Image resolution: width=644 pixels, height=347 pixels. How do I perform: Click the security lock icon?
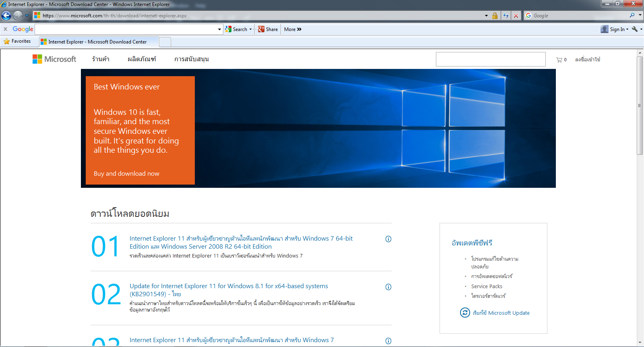pos(495,16)
